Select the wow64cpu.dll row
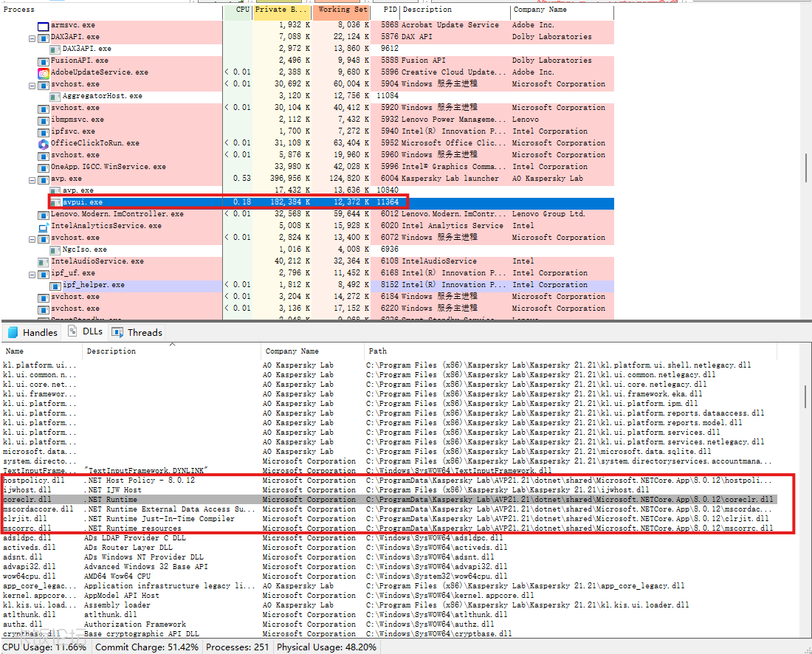The width and height of the screenshot is (812, 654). (x=388, y=576)
